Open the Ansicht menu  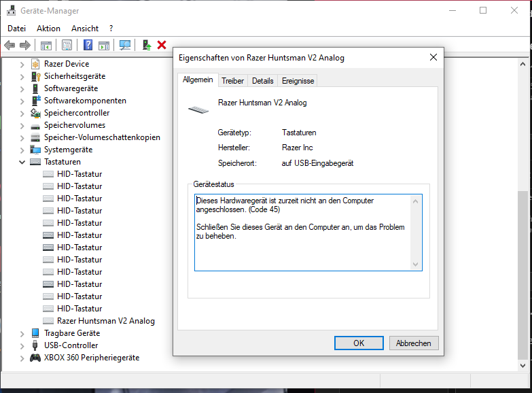[85, 29]
